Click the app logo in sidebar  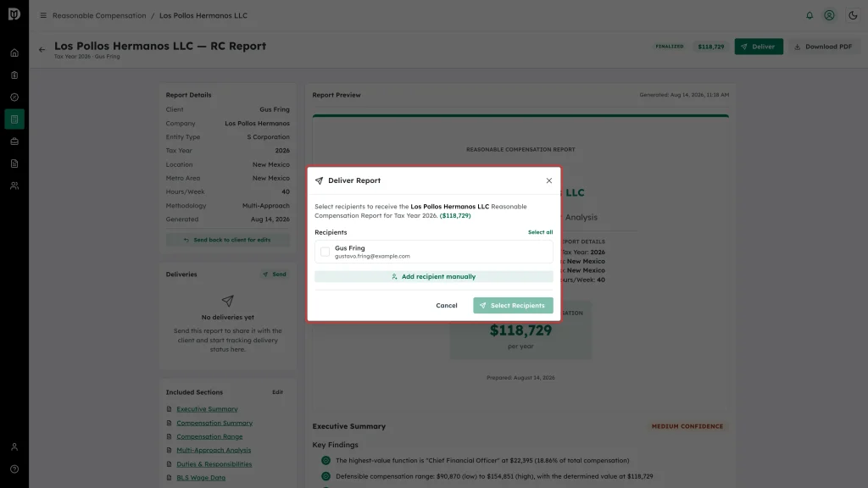(14, 14)
